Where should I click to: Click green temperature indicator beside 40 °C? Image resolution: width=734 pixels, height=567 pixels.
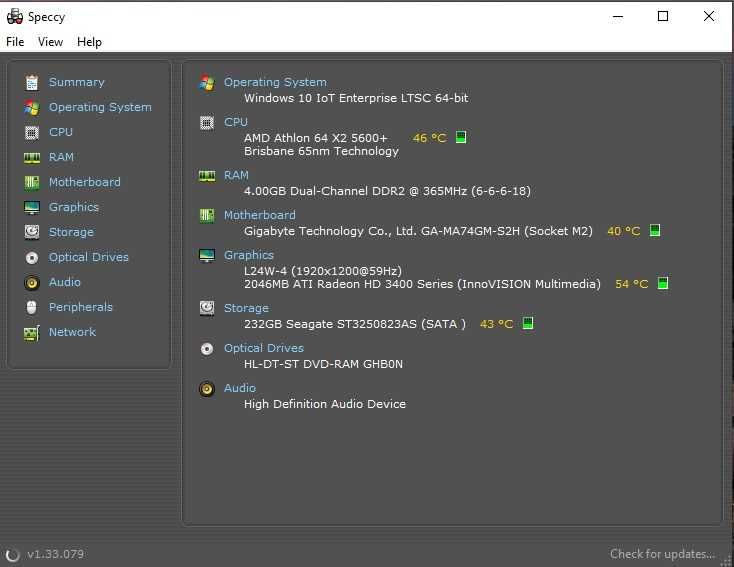pos(655,230)
